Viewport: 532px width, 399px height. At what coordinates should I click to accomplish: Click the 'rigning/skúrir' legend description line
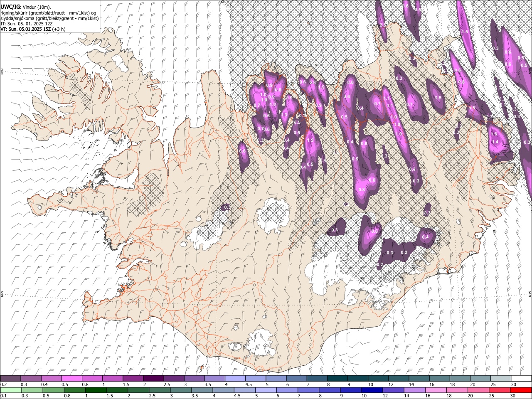48,13
